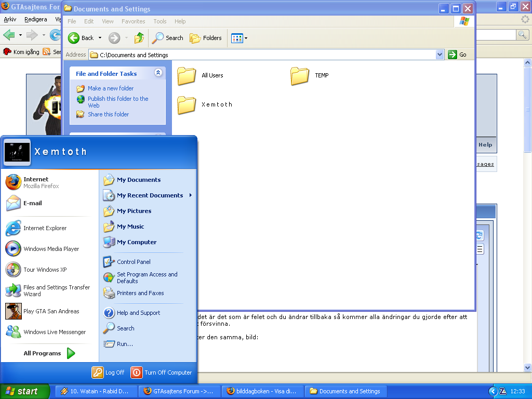Open the File menu in Explorer
The width and height of the screenshot is (532, 399).
click(x=72, y=21)
